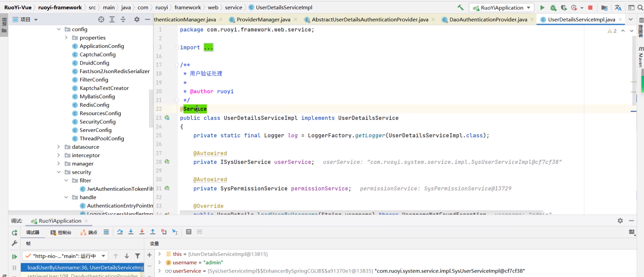The height and width of the screenshot is (277, 644).
Task: Click the wrench icon in debug sidebar
Action: click(14, 243)
